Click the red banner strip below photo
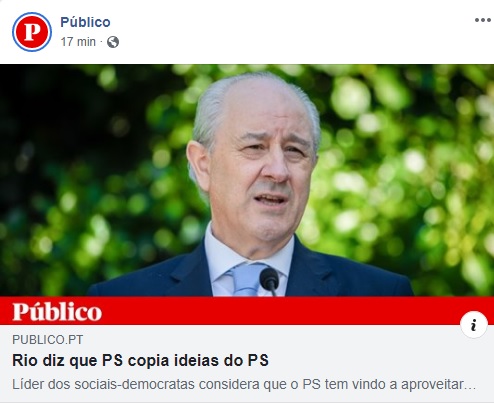 [247, 311]
